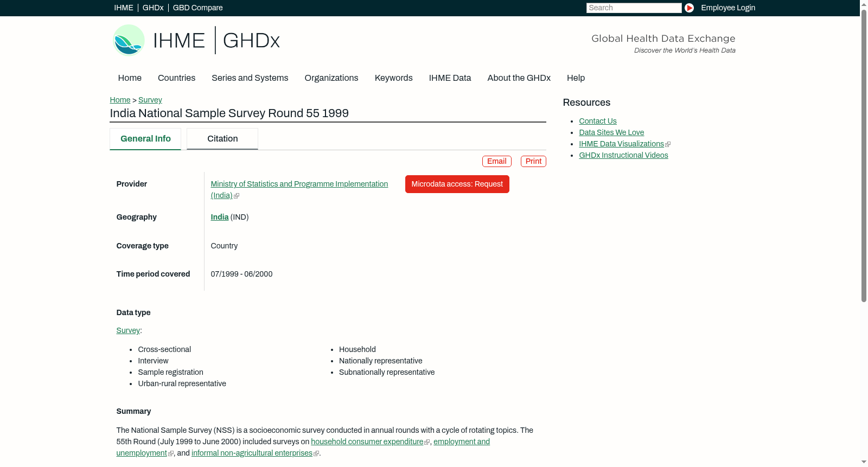Go to Home menu item
868x467 pixels.
(x=130, y=78)
